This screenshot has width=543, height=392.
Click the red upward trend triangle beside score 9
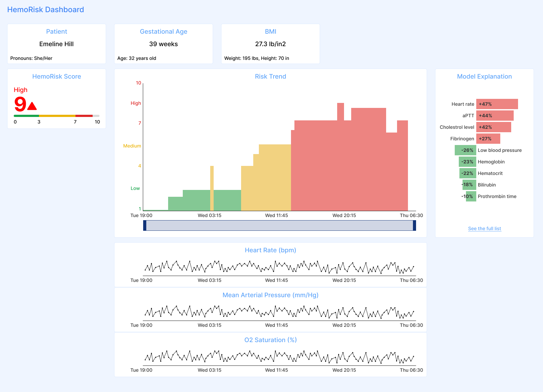click(x=32, y=106)
